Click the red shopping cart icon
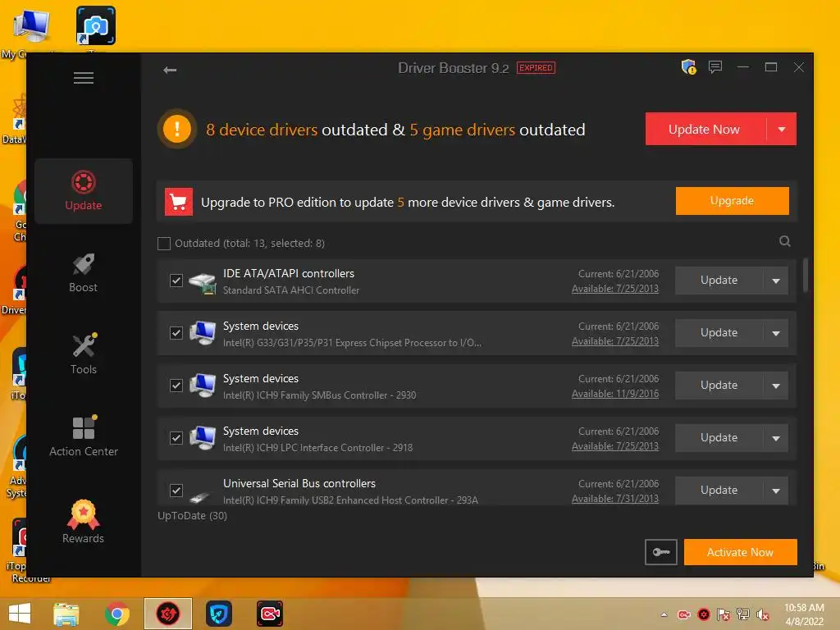This screenshot has height=630, width=840. [178, 202]
